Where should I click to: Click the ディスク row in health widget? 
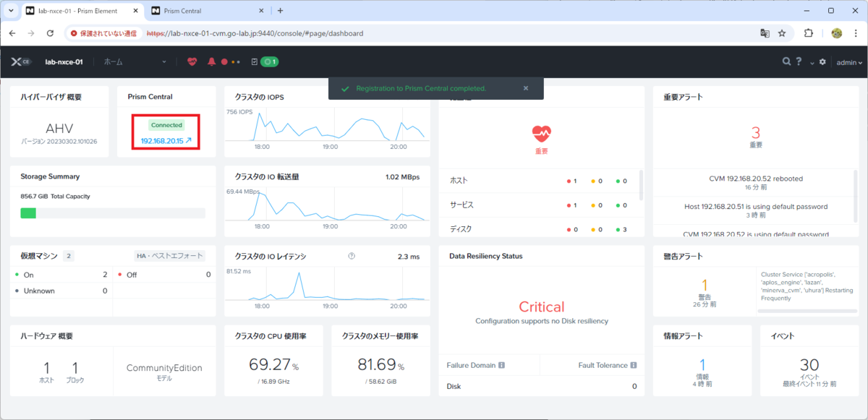539,229
